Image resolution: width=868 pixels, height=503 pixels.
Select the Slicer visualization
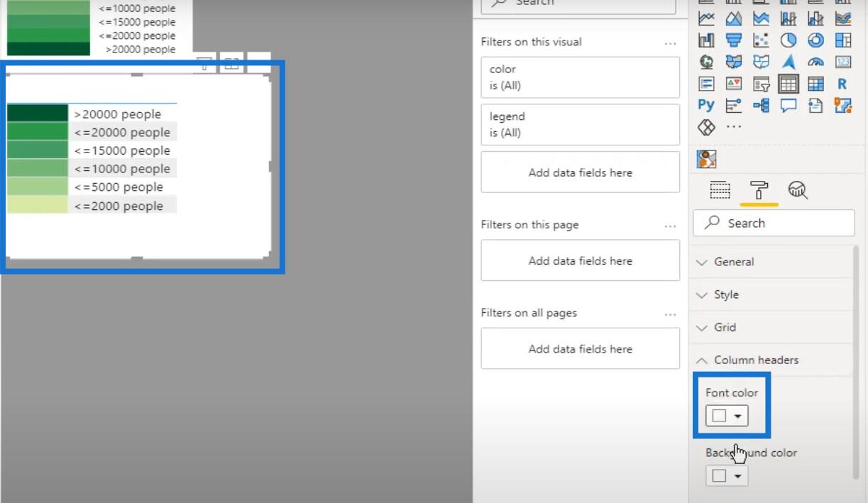(x=761, y=84)
